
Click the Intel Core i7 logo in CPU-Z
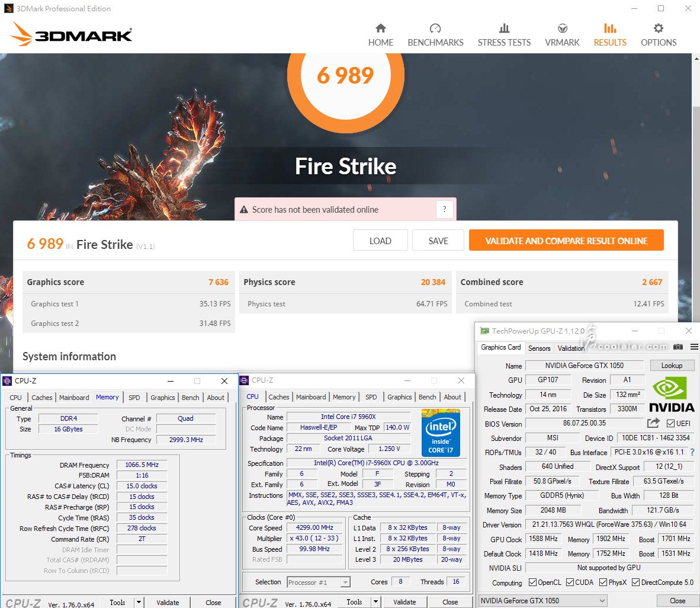click(440, 433)
